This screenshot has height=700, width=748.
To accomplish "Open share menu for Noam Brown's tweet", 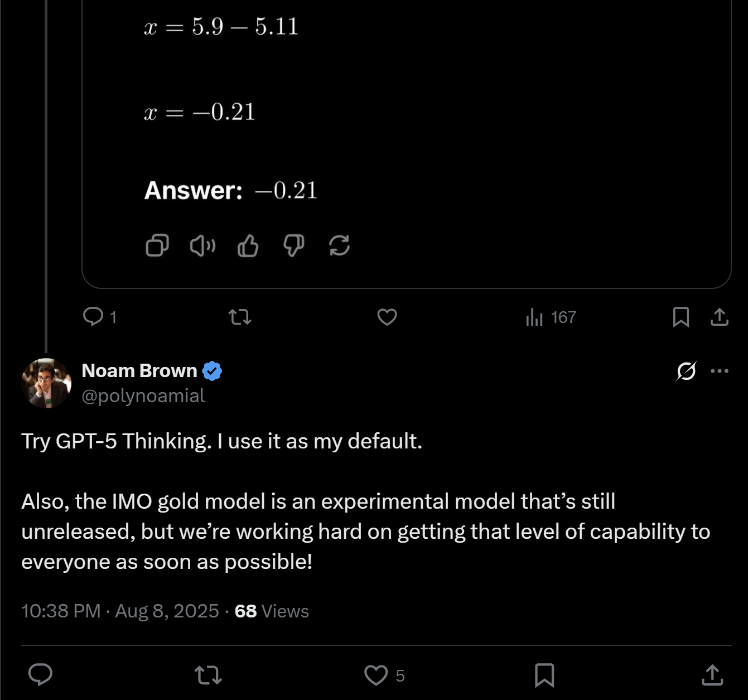I will (x=712, y=675).
